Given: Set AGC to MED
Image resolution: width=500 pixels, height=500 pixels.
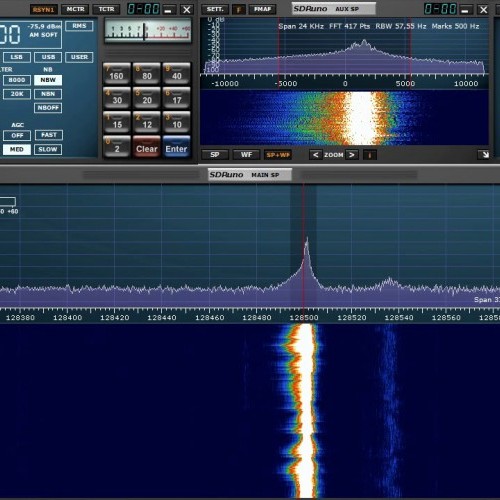Looking at the screenshot, I should point(17,149).
